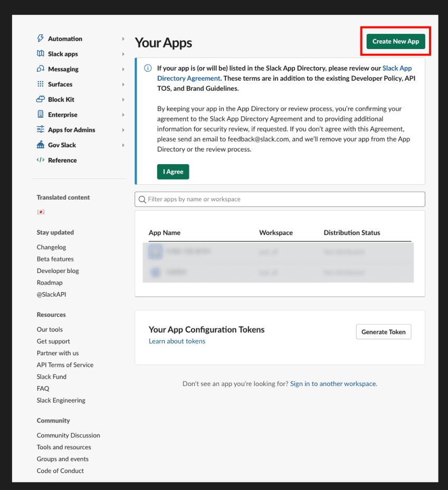Open the Changelog link
The width and height of the screenshot is (448, 490).
coord(51,247)
